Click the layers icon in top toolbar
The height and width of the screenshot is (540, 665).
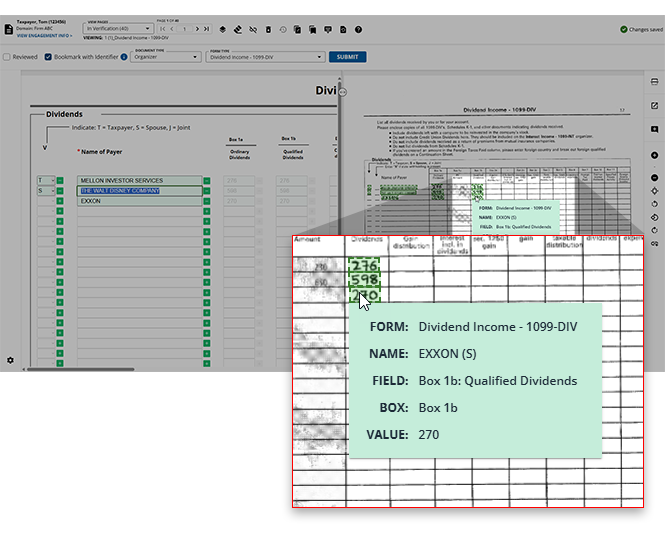coord(222,30)
